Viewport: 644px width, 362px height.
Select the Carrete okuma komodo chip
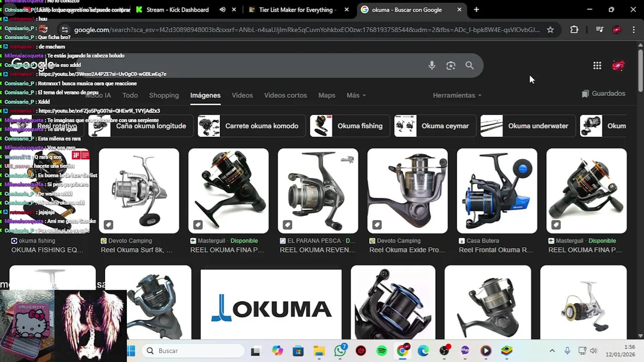251,126
